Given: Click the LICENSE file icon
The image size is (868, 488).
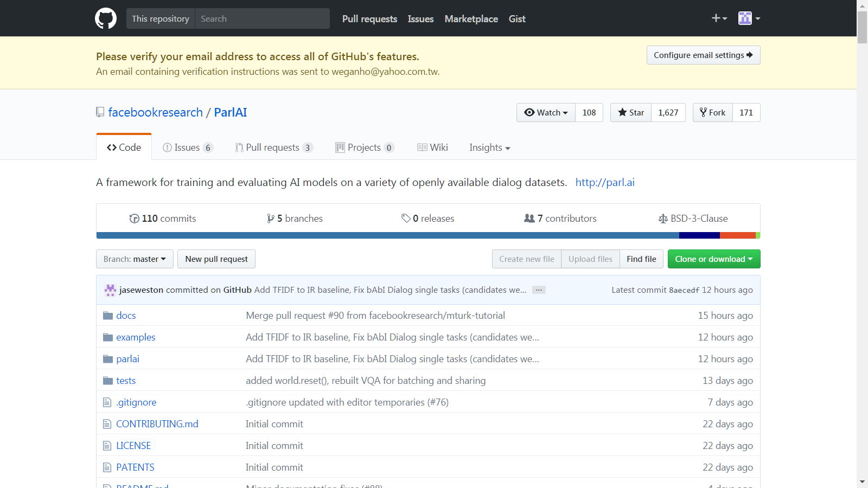Looking at the screenshot, I should point(107,446).
